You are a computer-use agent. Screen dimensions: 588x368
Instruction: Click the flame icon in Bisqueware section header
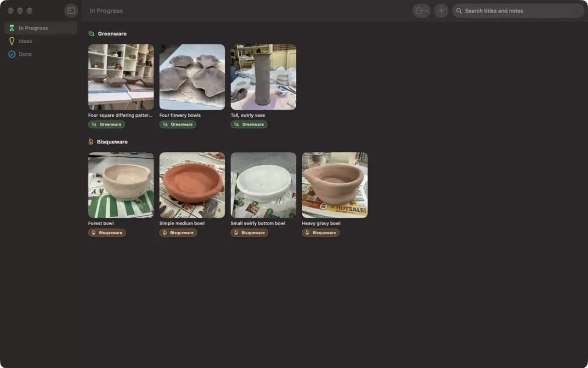[x=91, y=142]
